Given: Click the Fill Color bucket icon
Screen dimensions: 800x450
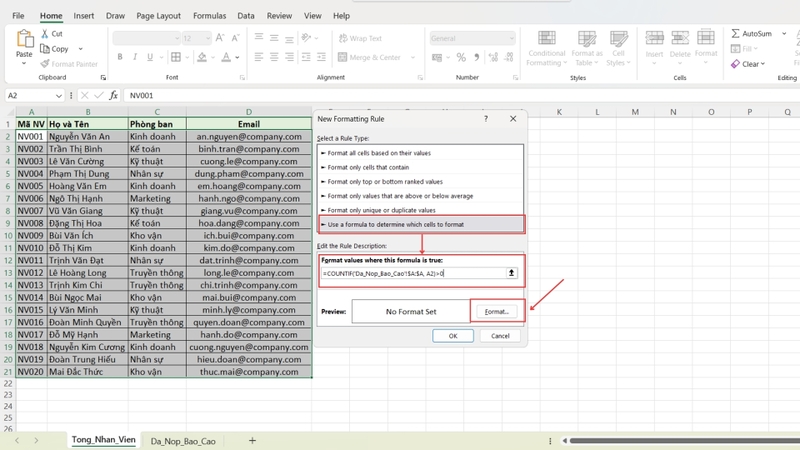Looking at the screenshot, I should pyautogui.click(x=202, y=57).
